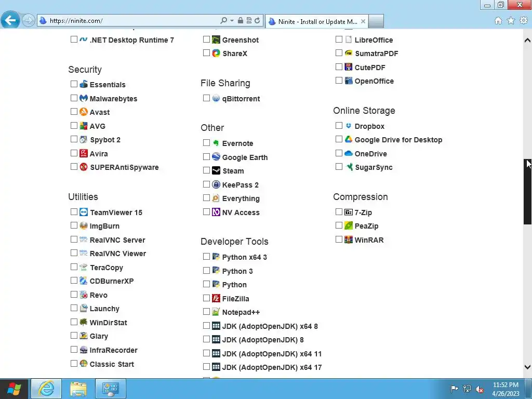Screen dimensions: 532x399
Task: Check the .NET Desktop Runtime 7 checkbox
Action: [x=74, y=39]
